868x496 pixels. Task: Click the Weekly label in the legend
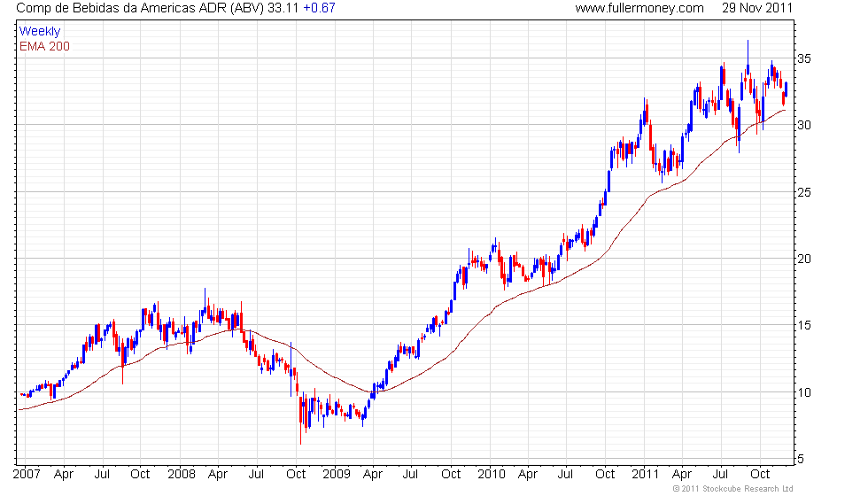(x=40, y=32)
